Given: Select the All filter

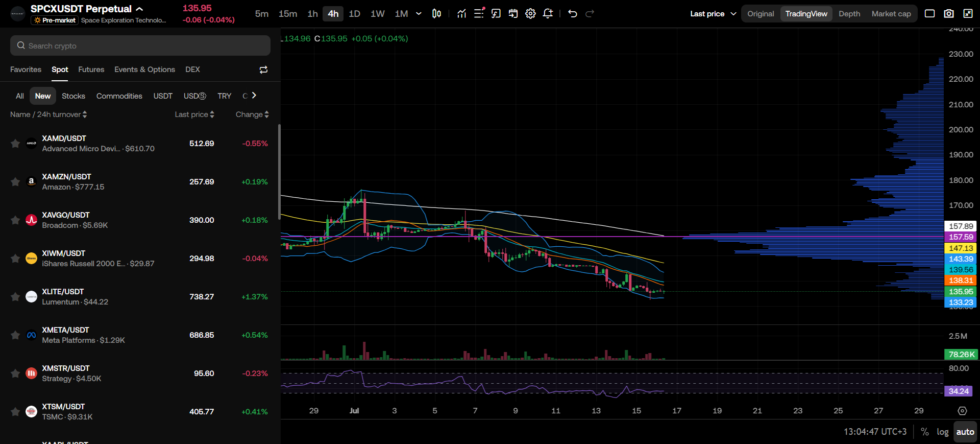Looking at the screenshot, I should click(x=20, y=96).
